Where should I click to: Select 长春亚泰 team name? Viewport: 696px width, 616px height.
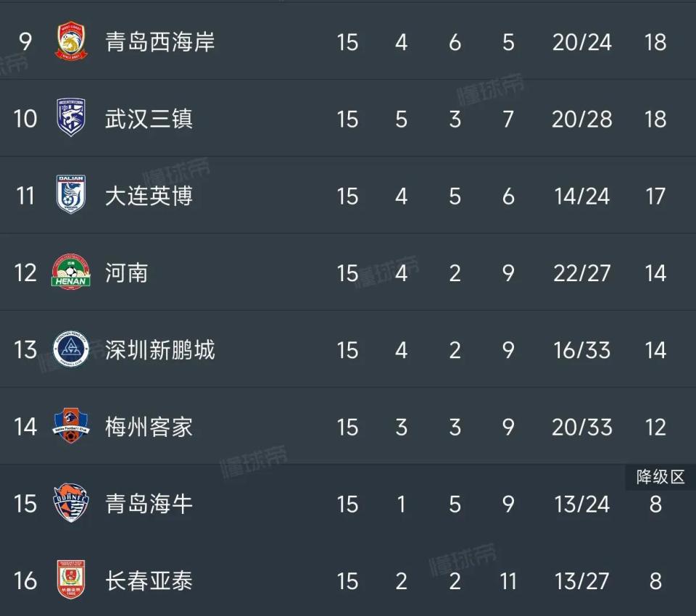pyautogui.click(x=149, y=580)
